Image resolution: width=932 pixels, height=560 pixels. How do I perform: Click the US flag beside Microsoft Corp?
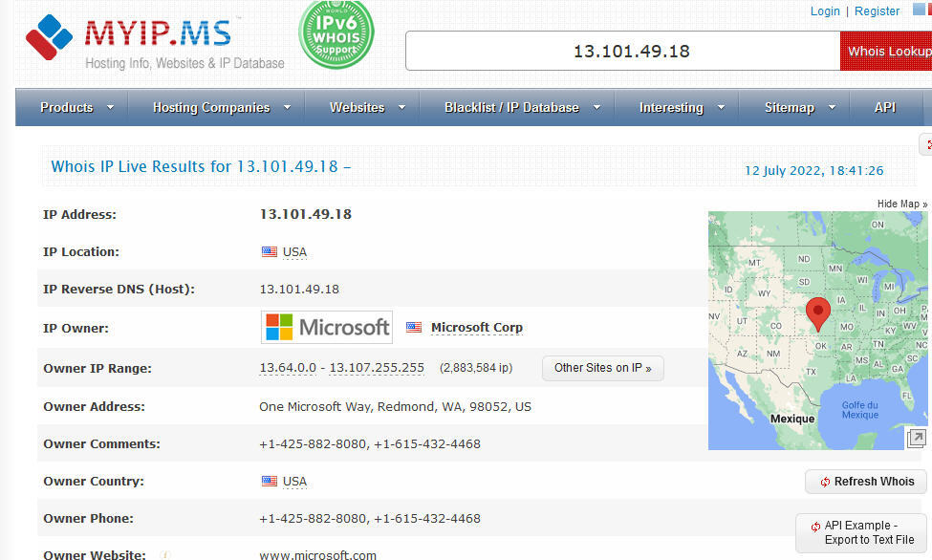tap(414, 328)
